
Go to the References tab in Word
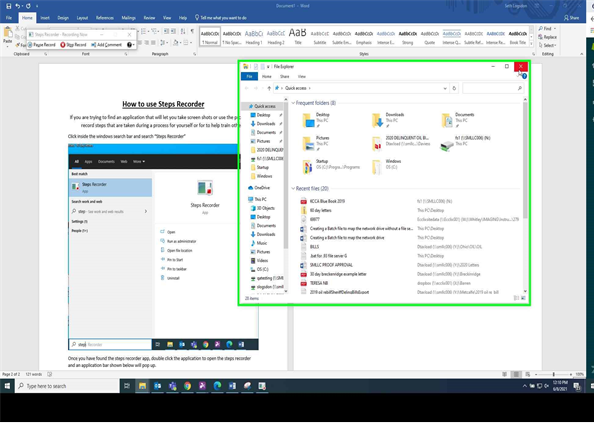coord(105,18)
